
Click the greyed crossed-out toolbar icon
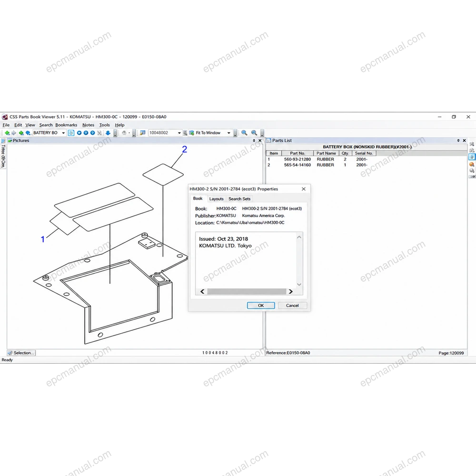pos(99,133)
